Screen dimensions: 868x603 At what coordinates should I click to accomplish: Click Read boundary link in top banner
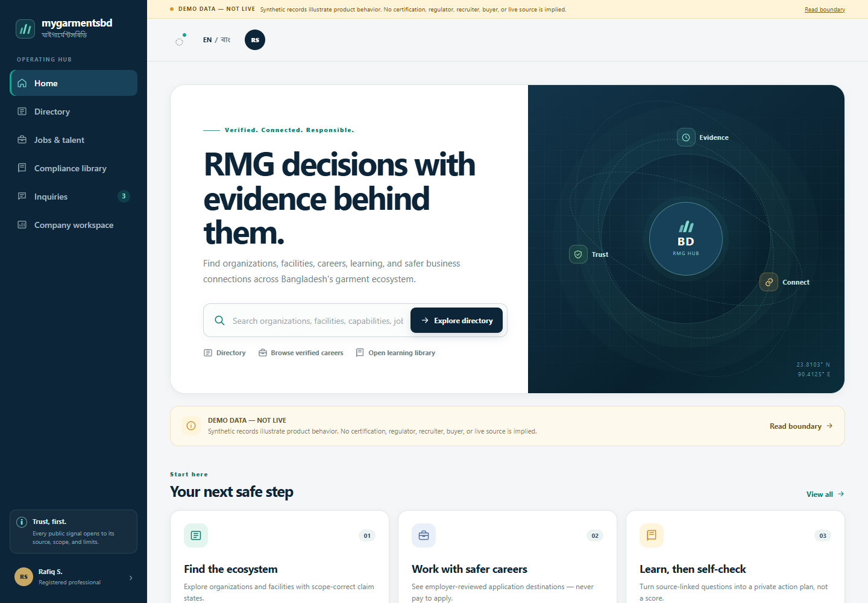point(825,10)
